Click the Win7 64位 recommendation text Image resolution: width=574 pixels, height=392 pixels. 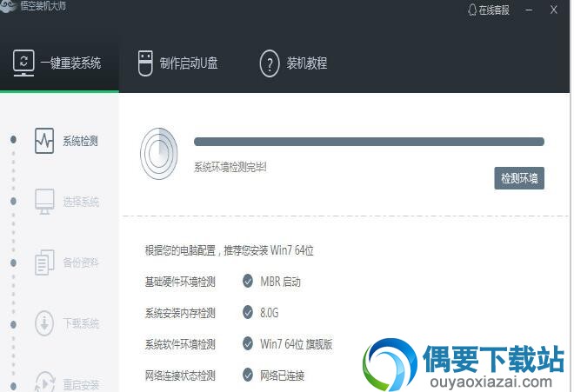click(229, 250)
